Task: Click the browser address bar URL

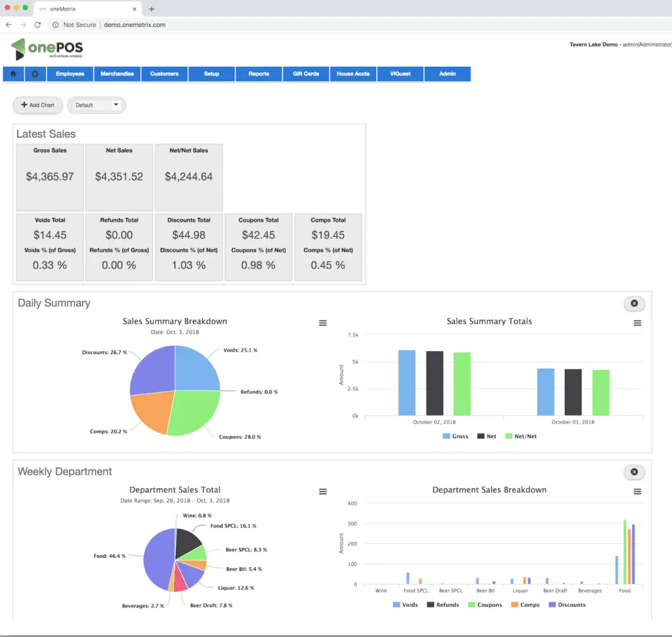Action: 135,25
